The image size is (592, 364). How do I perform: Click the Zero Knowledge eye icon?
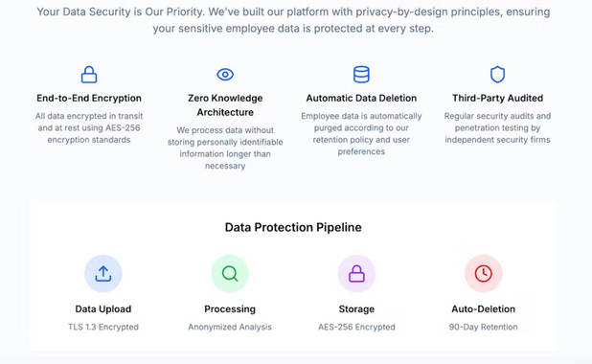225,75
